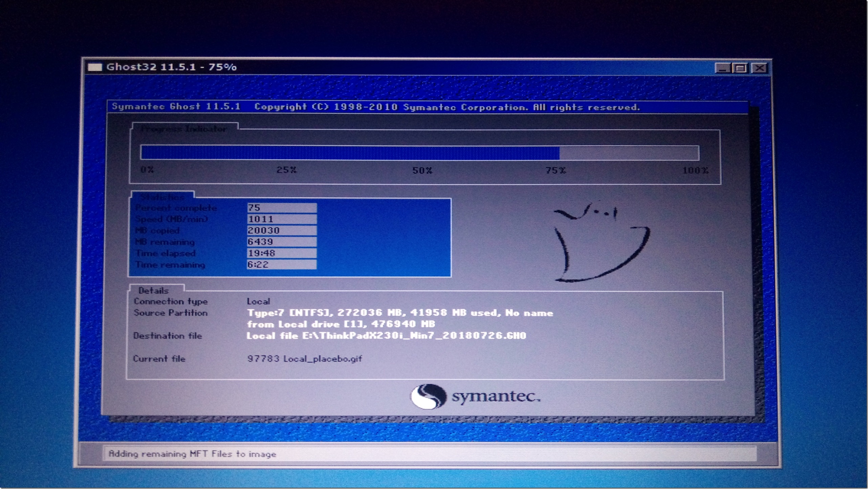This screenshot has width=868, height=489.
Task: Click the blue progress indicator bar
Action: tap(420, 152)
